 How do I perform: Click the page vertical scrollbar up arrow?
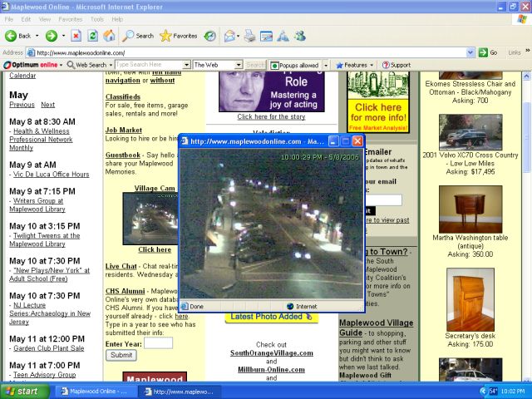pos(526,76)
